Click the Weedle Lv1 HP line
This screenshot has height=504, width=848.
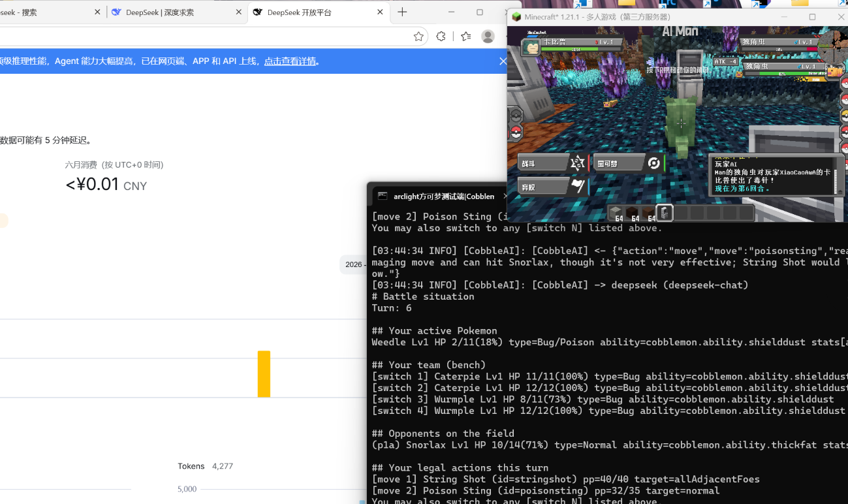click(x=610, y=342)
